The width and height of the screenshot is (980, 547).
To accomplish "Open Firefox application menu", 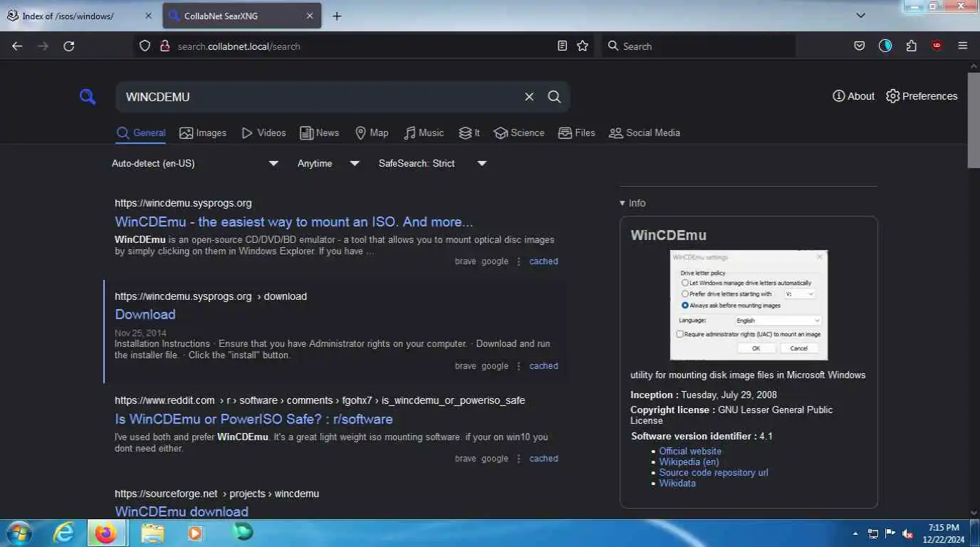I will (x=963, y=46).
